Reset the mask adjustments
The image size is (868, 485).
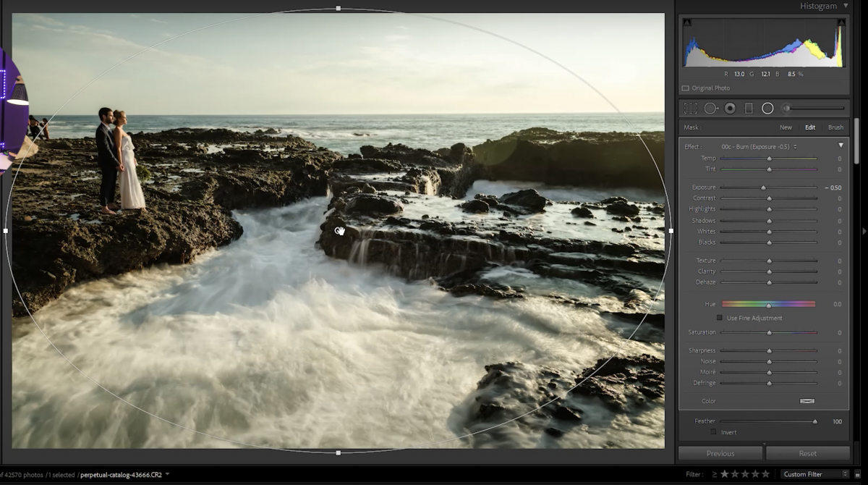[807, 452]
